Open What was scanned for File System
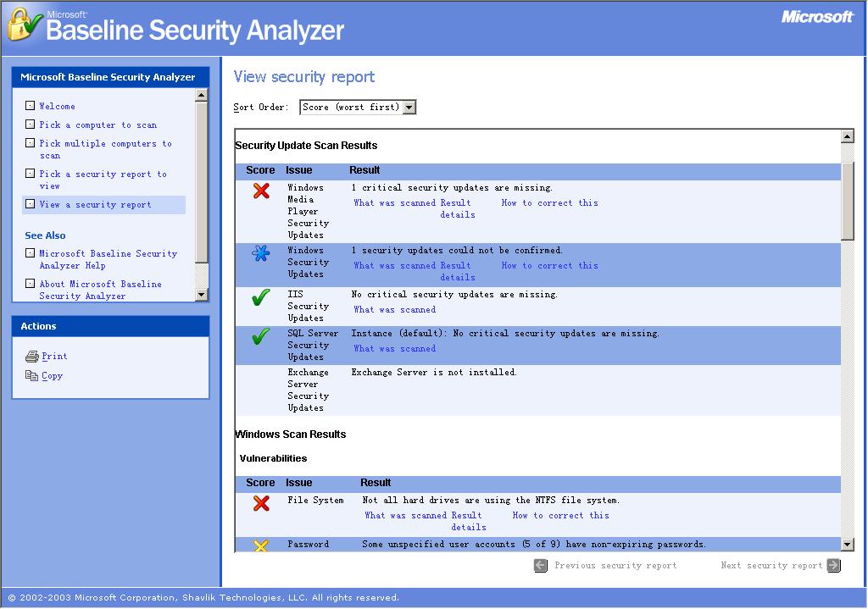 [406, 516]
